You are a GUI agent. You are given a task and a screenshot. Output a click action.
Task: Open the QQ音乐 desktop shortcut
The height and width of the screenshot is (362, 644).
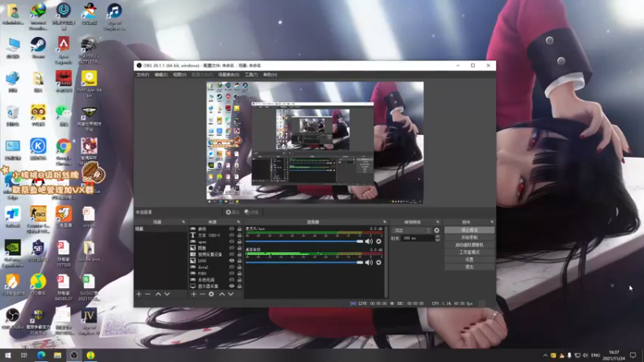pyautogui.click(x=38, y=285)
